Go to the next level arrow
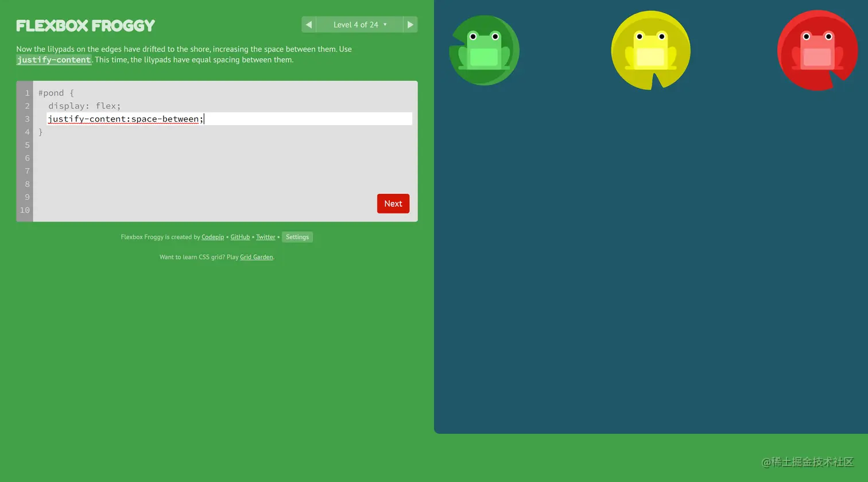Screen dimensions: 868x482 [x=410, y=25]
